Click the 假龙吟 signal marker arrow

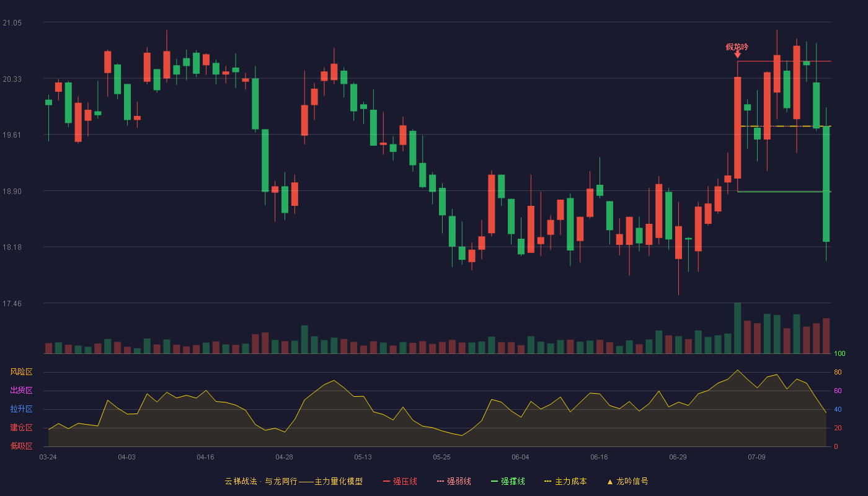click(x=737, y=55)
